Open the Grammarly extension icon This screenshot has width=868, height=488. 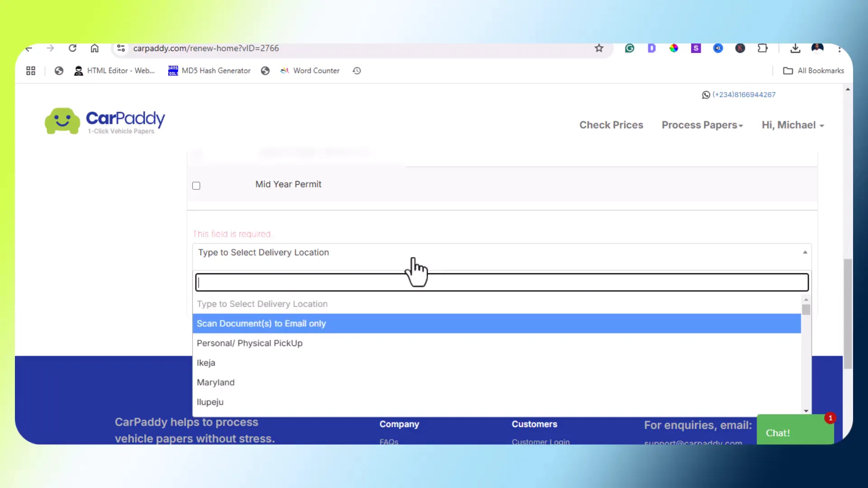tap(629, 48)
